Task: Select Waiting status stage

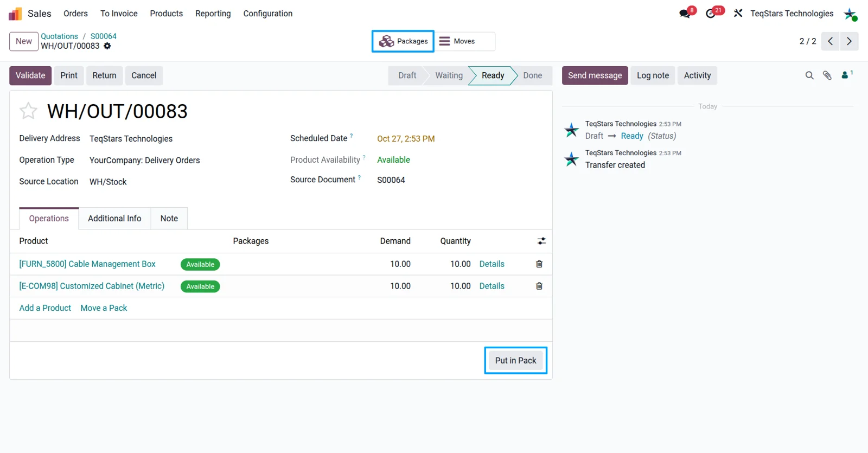Action: (x=449, y=75)
